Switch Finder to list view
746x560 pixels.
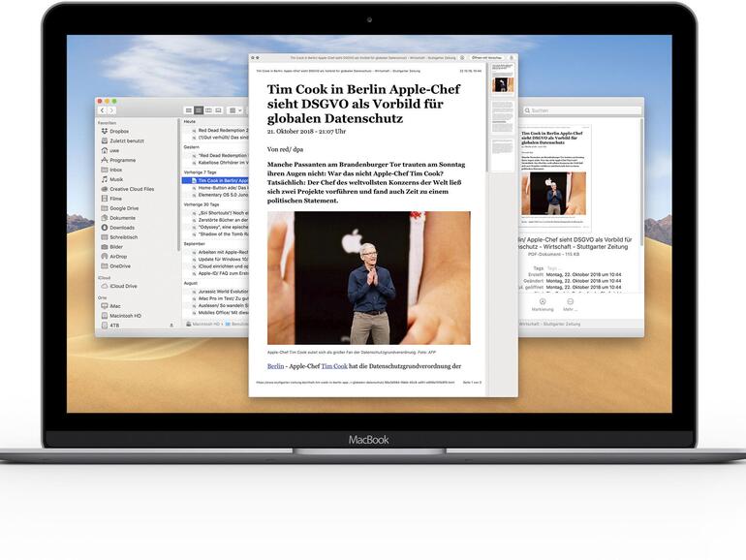pos(199,110)
